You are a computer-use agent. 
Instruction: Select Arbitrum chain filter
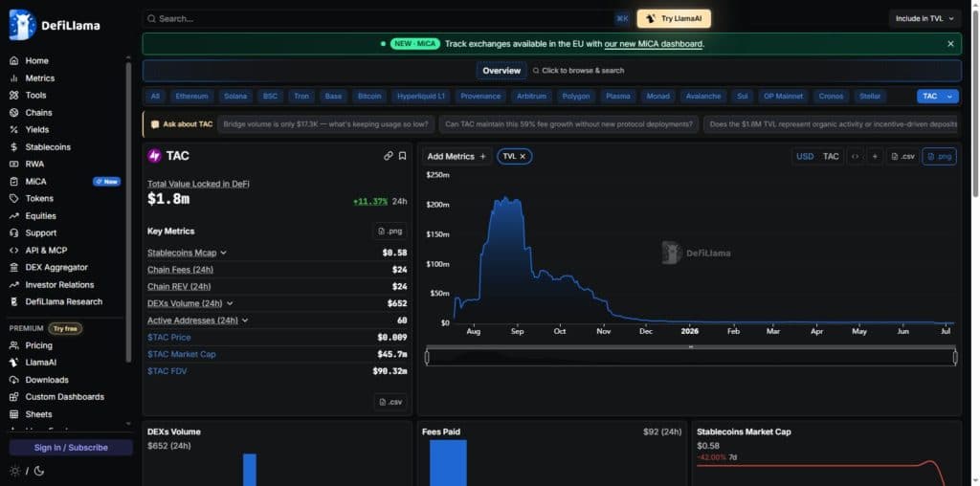pyautogui.click(x=531, y=97)
